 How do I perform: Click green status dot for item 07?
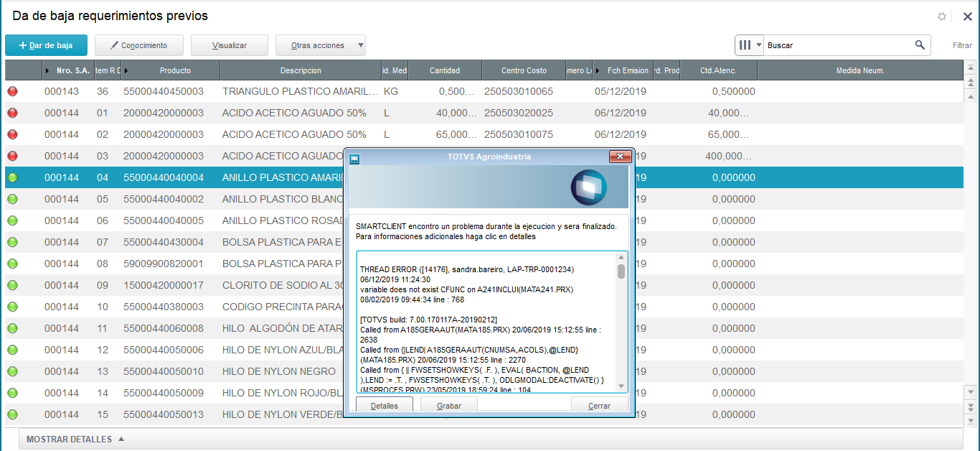(x=12, y=242)
